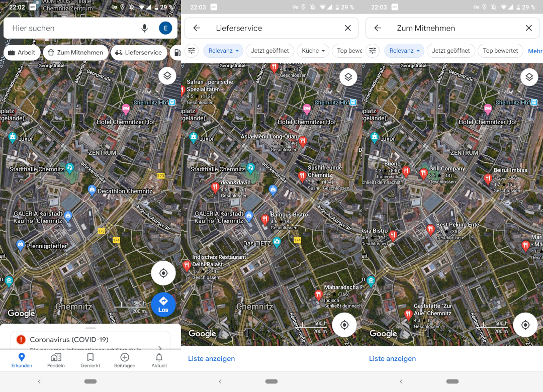Tap the Maharadscha restaurant pin
Image resolution: width=543 pixels, height=392 pixels.
(x=318, y=296)
